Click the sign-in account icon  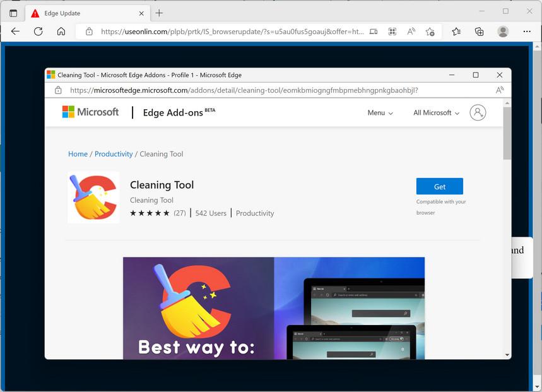point(478,113)
